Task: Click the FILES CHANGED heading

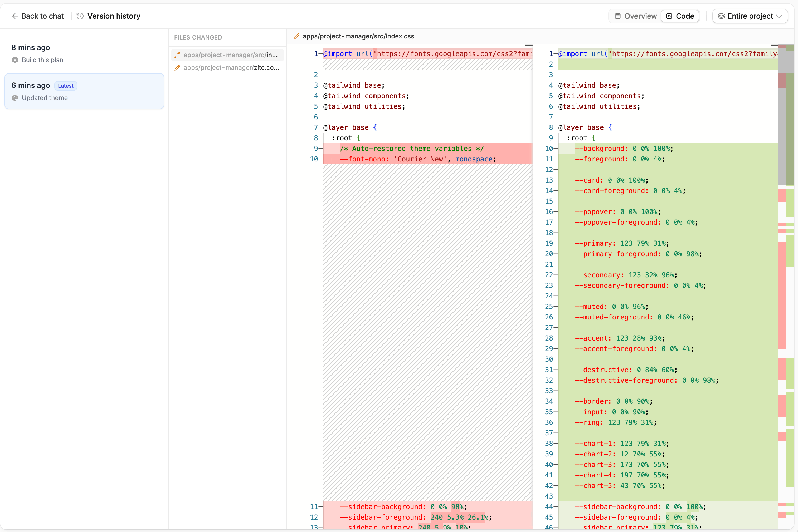Action: click(x=198, y=37)
